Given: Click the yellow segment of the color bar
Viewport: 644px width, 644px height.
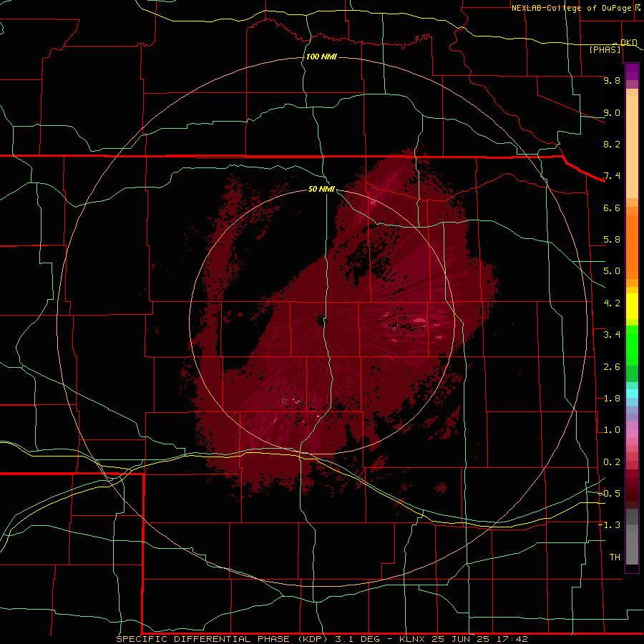Looking at the screenshot, I should (x=632, y=306).
